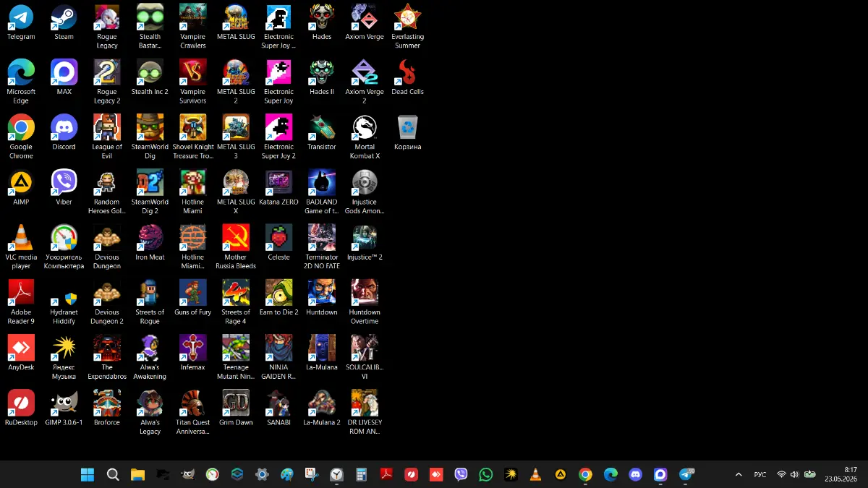This screenshot has width=868, height=488.
Task: Open the volume control in the system tray
Action: click(795, 474)
